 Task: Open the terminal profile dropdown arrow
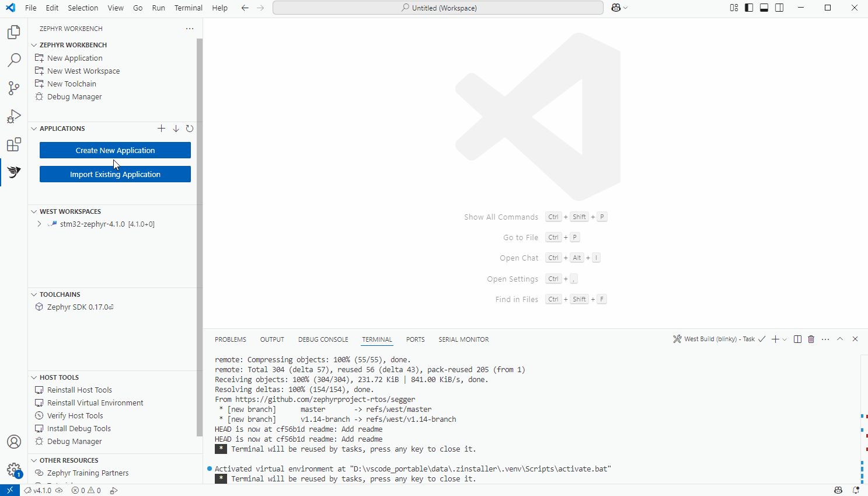(784, 339)
